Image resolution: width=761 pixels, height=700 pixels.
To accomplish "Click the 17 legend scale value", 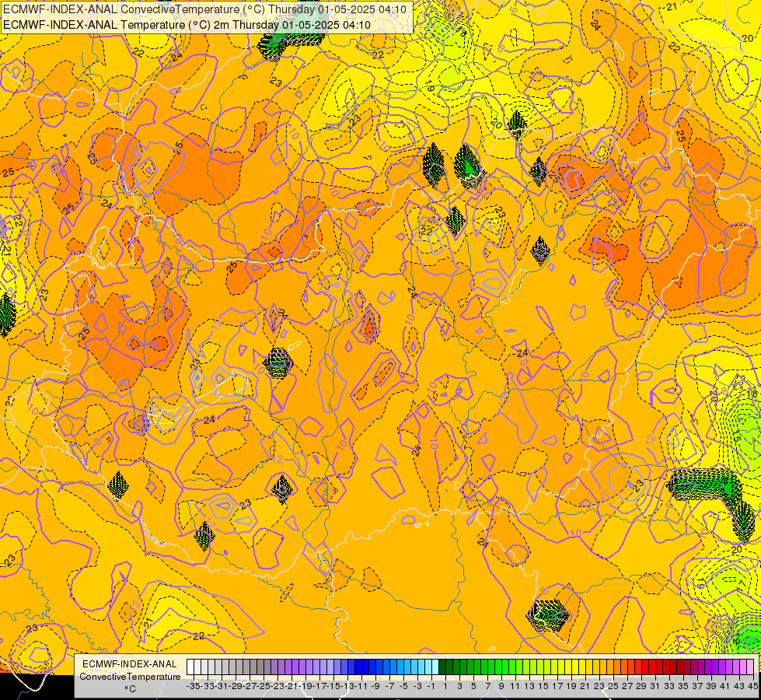I will (557, 686).
